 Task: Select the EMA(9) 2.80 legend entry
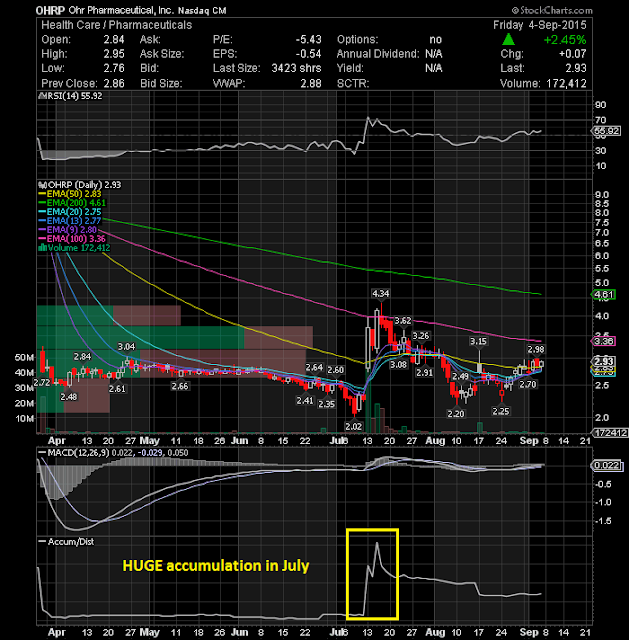(68, 230)
